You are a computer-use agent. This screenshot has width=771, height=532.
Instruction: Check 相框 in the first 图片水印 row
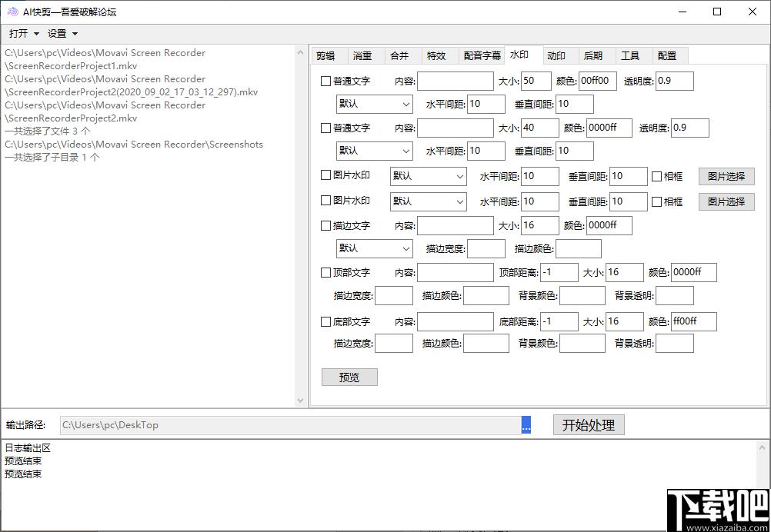pos(656,176)
